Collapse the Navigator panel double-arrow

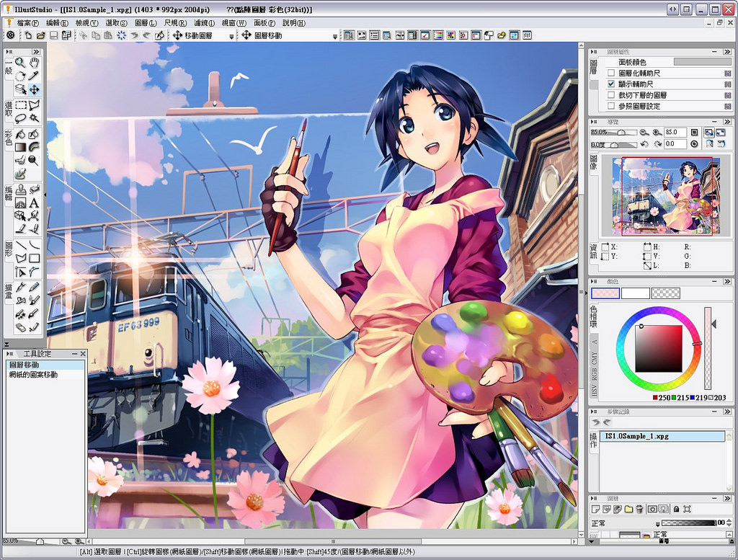(x=728, y=122)
